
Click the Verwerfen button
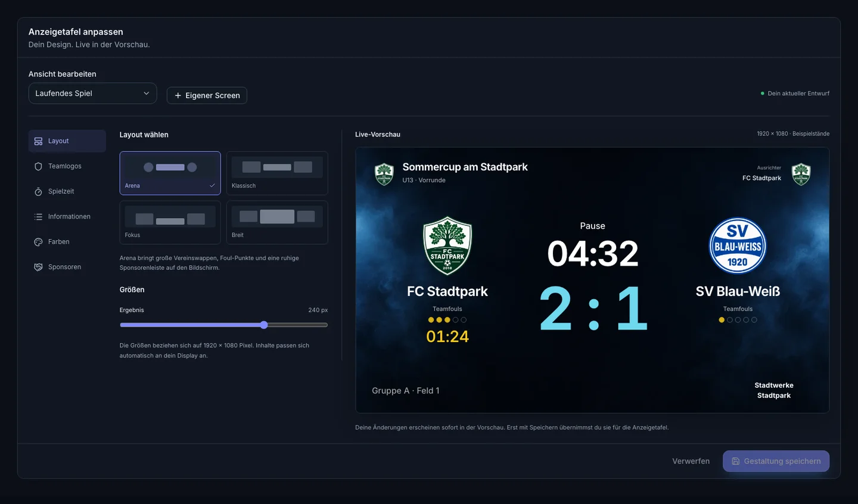[691, 461]
